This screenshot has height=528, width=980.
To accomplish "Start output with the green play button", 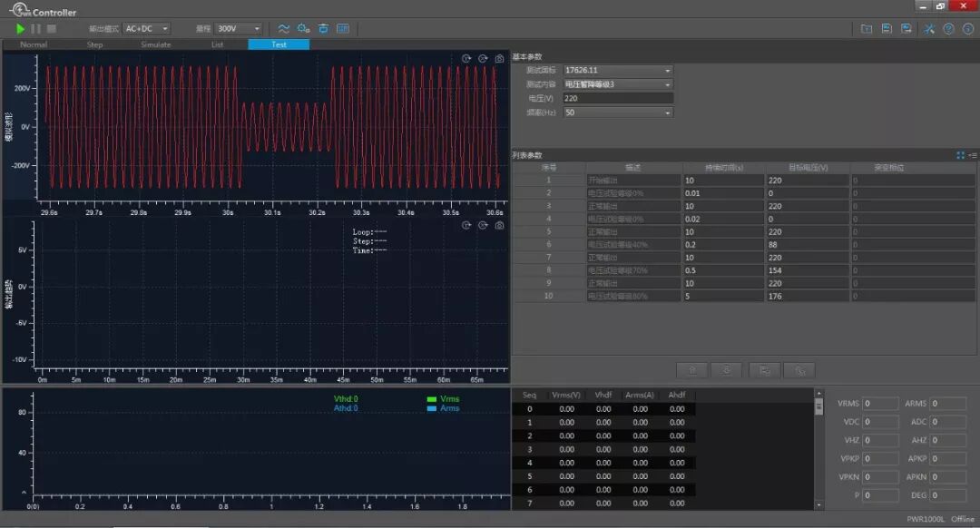I will pyautogui.click(x=20, y=29).
